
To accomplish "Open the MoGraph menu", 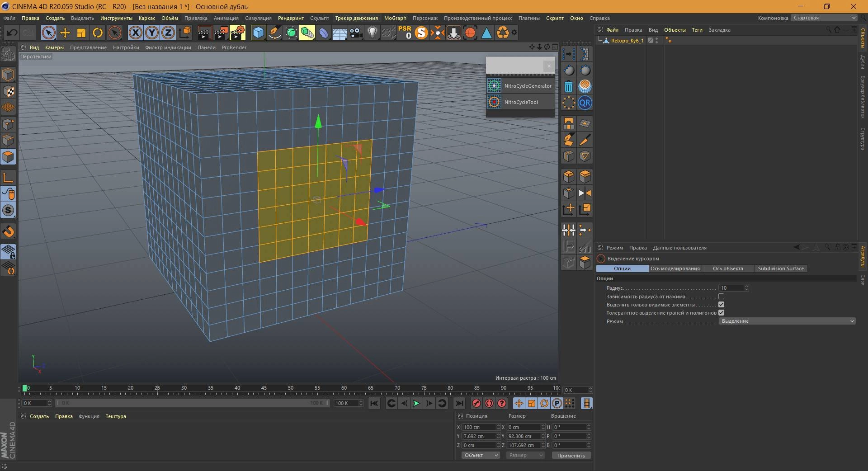I will 395,18.
